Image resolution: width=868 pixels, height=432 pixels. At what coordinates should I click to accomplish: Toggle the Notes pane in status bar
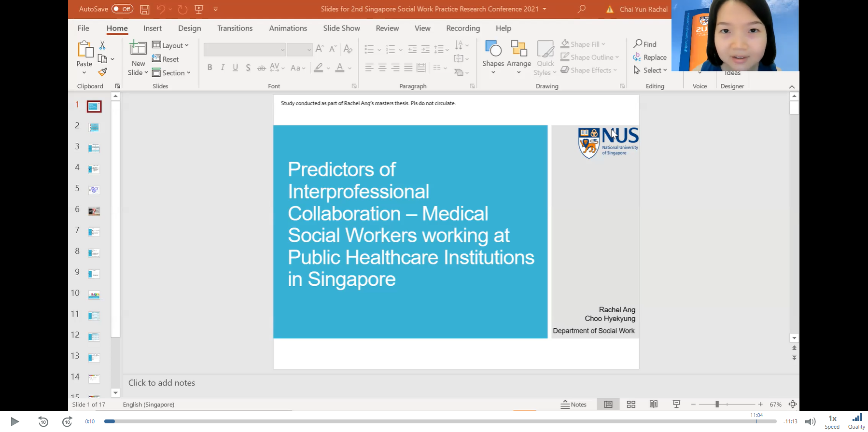pos(574,404)
